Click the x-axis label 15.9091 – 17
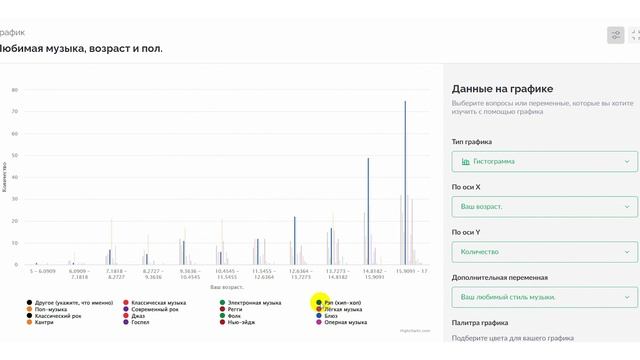Image resolution: width=640 pixels, height=360 pixels. (411, 271)
